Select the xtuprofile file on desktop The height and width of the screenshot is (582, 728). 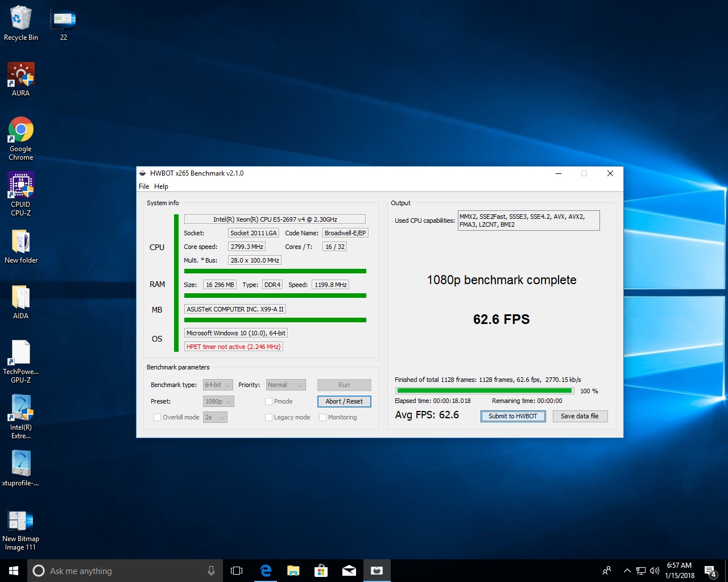click(21, 469)
